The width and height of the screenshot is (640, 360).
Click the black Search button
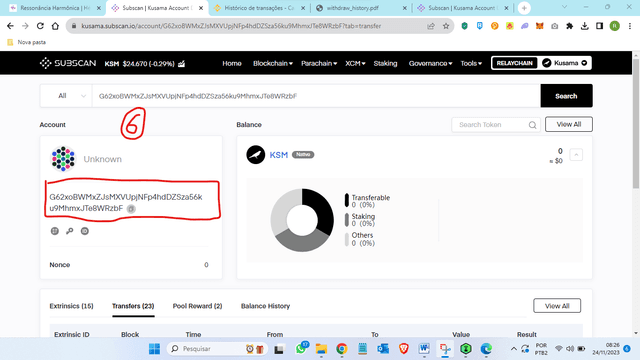pos(566,96)
